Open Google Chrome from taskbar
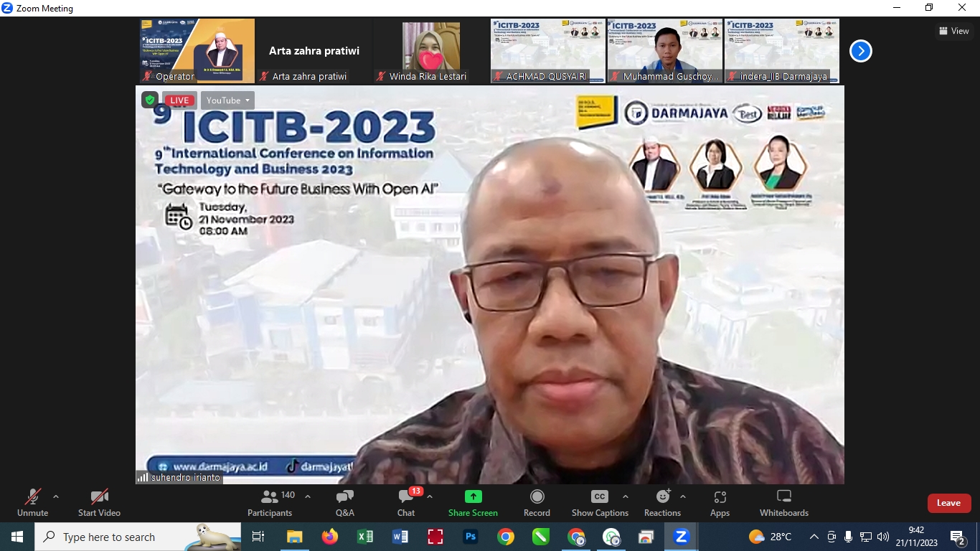The image size is (980, 551). (x=506, y=537)
